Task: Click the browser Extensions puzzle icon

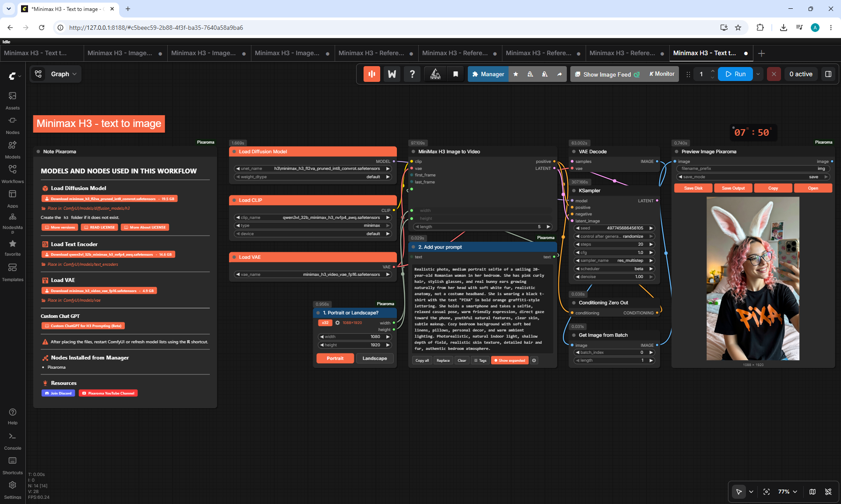Action: point(760,27)
